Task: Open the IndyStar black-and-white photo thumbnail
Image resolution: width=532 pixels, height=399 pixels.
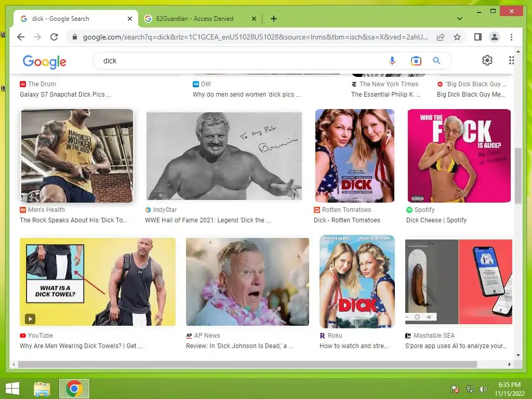Action: (x=224, y=156)
